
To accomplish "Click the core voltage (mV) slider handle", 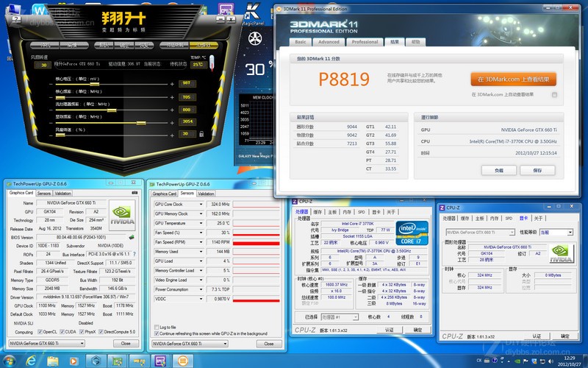I will pos(94,85).
